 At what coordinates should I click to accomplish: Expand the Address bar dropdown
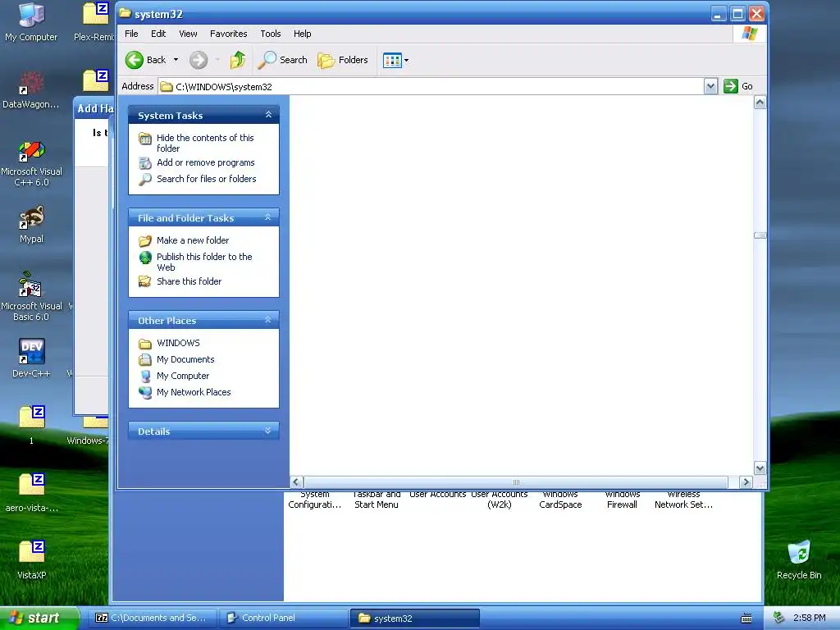710,86
